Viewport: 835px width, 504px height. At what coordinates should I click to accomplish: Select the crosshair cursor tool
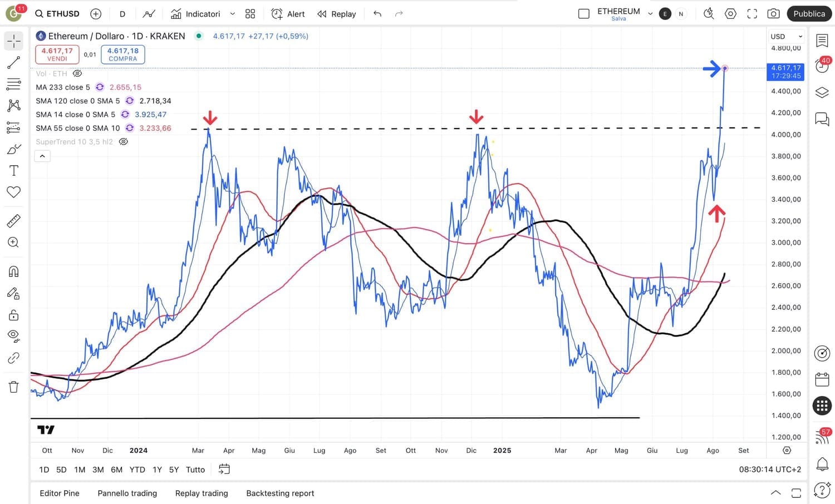tap(14, 41)
